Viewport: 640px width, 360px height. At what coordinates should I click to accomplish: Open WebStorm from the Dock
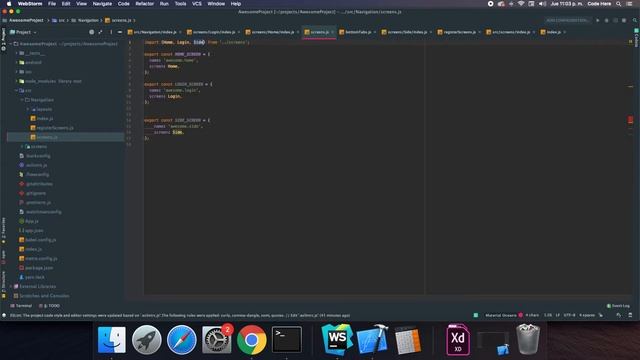(x=337, y=340)
